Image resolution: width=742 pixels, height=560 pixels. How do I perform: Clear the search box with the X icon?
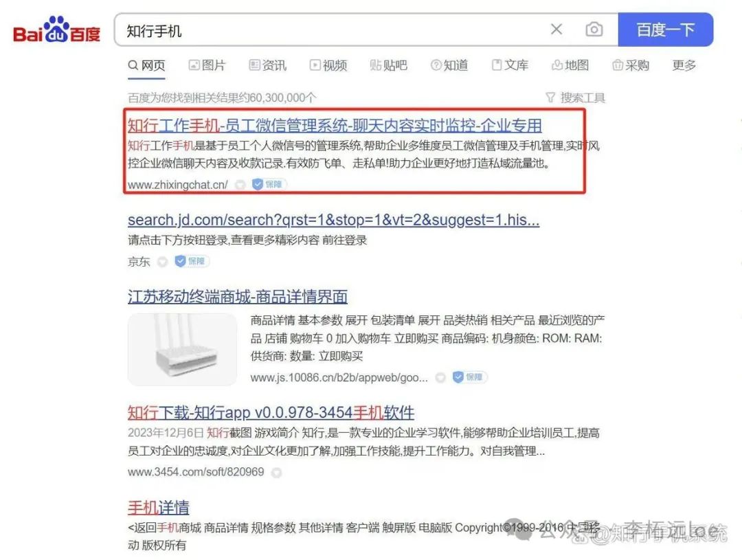tap(556, 30)
